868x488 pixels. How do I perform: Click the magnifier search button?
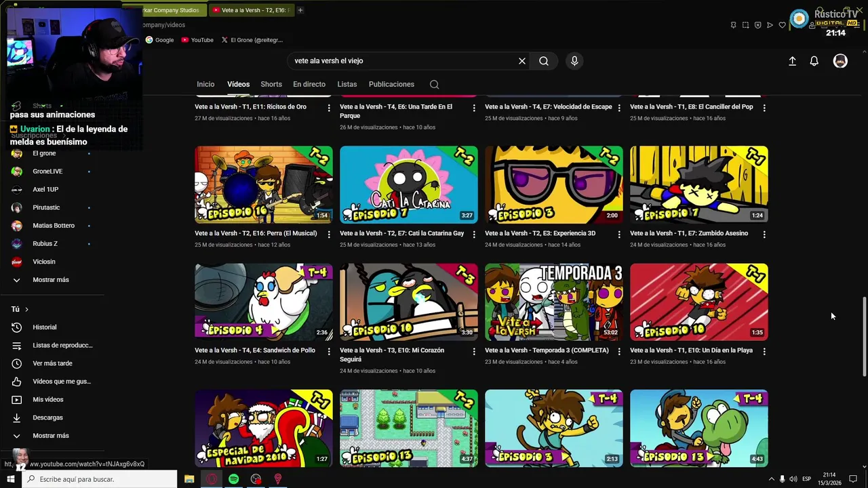click(x=544, y=61)
